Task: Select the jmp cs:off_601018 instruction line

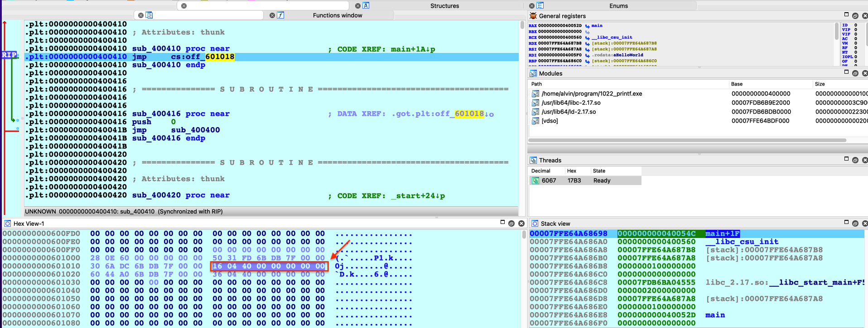Action: pos(271,57)
